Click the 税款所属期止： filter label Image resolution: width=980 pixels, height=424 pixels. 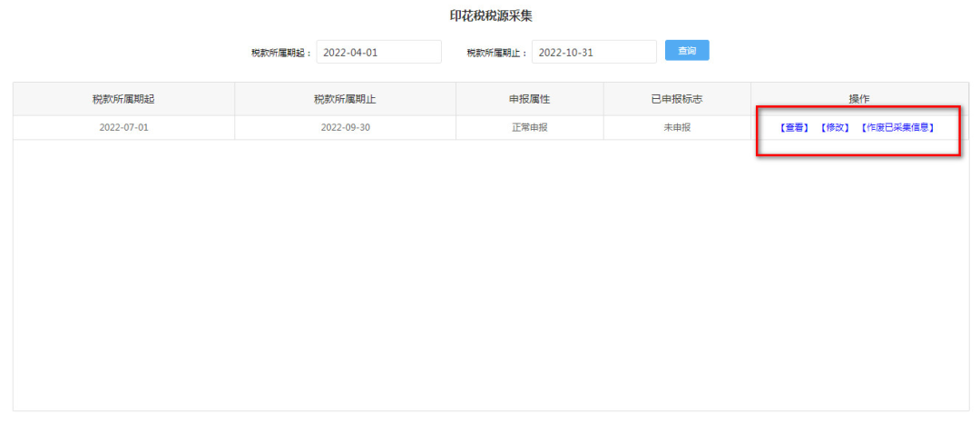(497, 54)
